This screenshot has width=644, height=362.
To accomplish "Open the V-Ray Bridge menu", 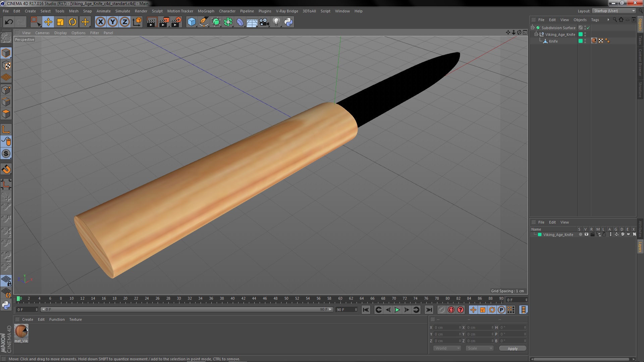I will pos(287,11).
